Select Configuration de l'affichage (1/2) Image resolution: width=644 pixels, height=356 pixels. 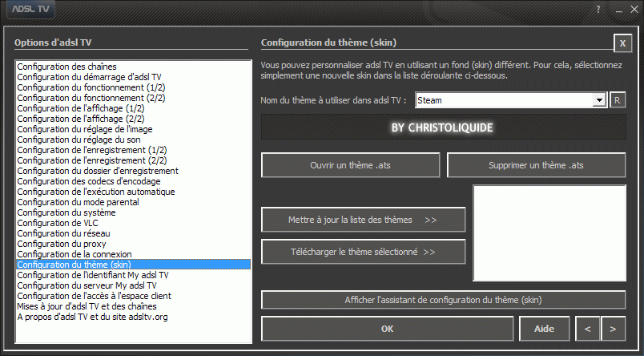pyautogui.click(x=133, y=108)
